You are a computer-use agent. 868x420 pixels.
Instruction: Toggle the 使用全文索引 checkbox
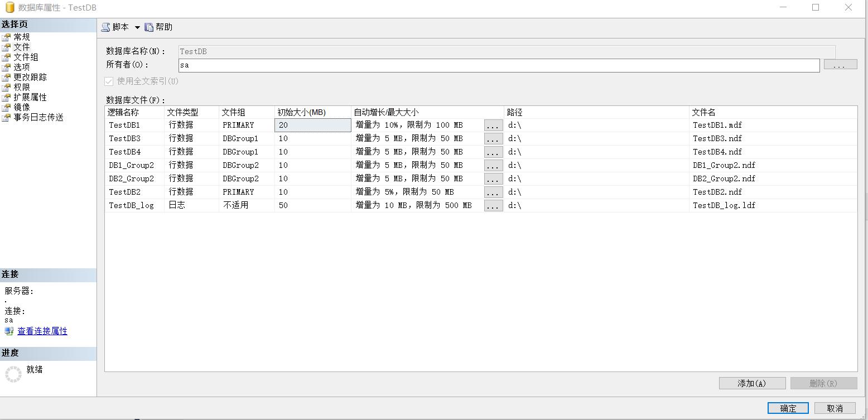[x=108, y=81]
